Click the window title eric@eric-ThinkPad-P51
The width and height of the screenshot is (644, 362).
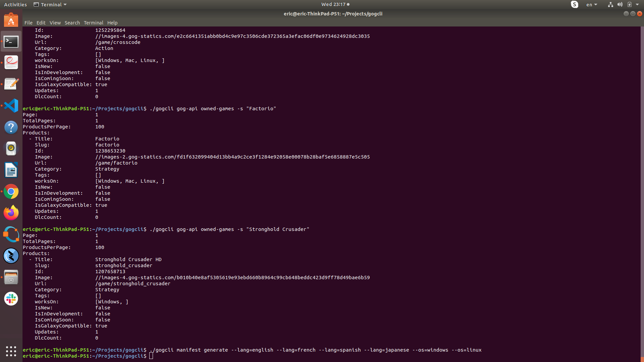(x=333, y=14)
